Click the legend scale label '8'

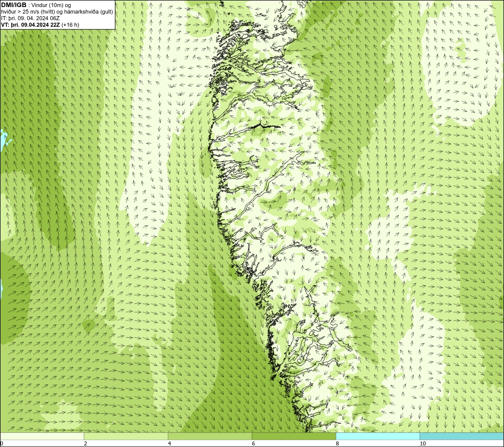337,443
